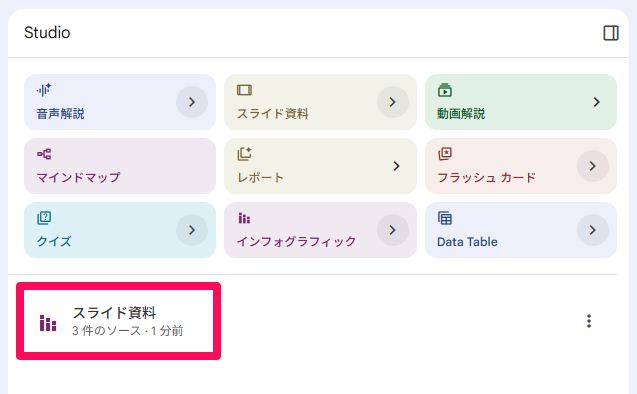Expand options arrow on 動画解説 tile

pos(596,102)
